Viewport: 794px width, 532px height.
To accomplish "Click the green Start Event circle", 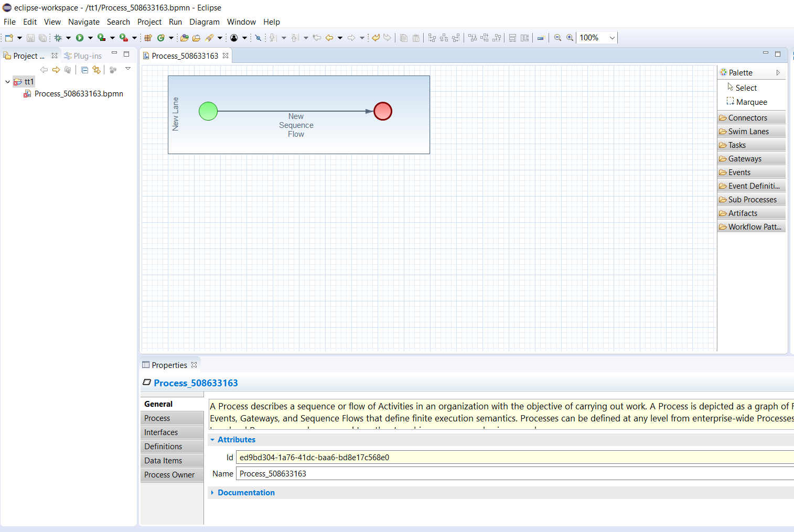I will [x=208, y=111].
